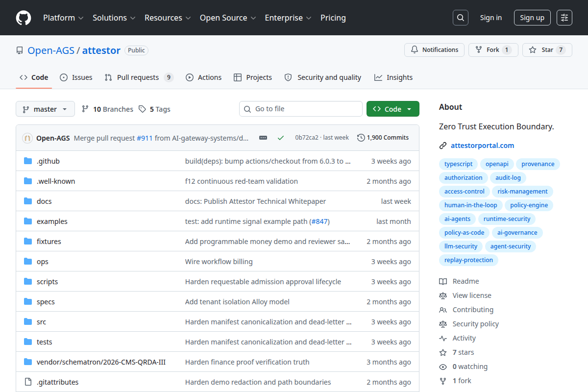
Task: Click the scripts folder icon
Action: point(28,281)
